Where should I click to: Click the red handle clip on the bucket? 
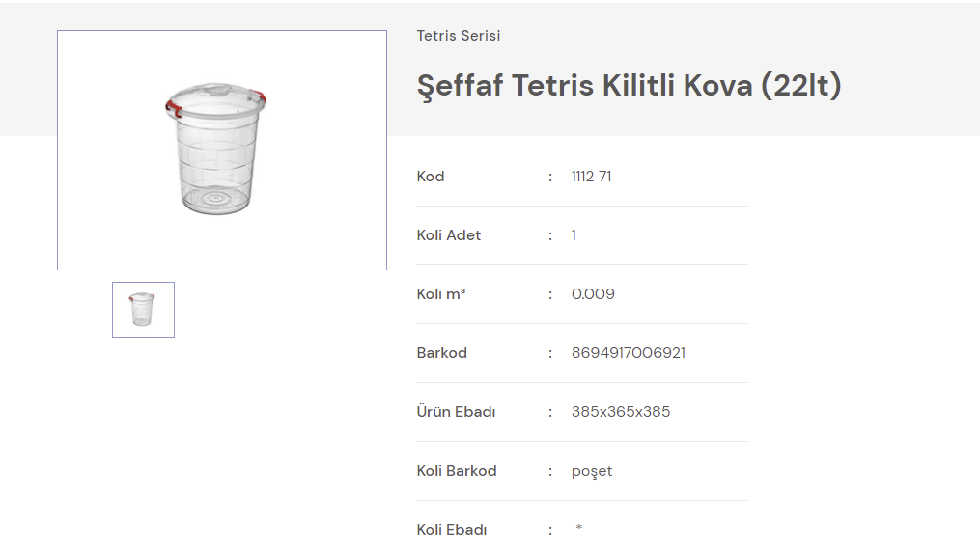173,104
